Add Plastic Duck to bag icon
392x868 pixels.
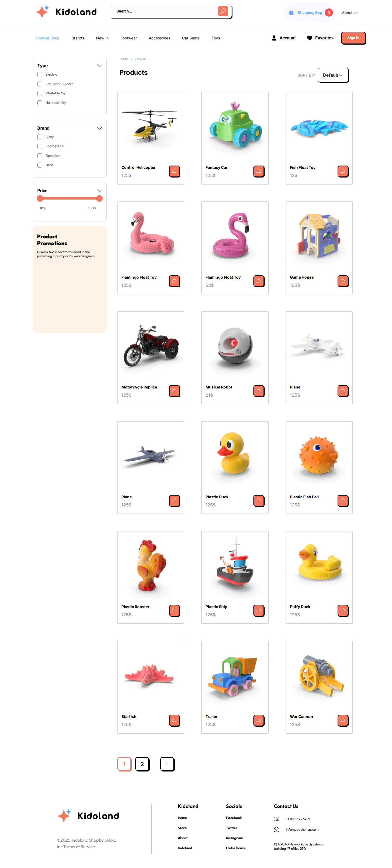(x=258, y=501)
